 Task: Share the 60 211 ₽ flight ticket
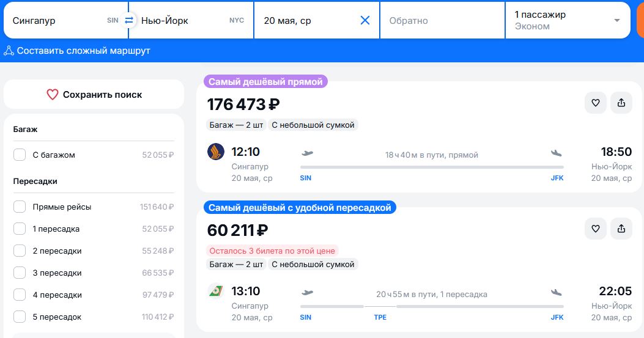pyautogui.click(x=621, y=229)
